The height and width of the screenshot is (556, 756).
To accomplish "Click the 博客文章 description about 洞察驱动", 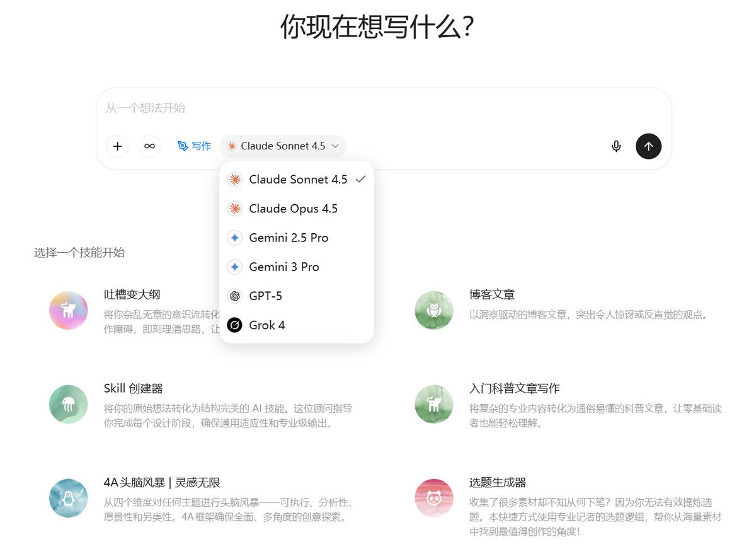I will click(589, 314).
